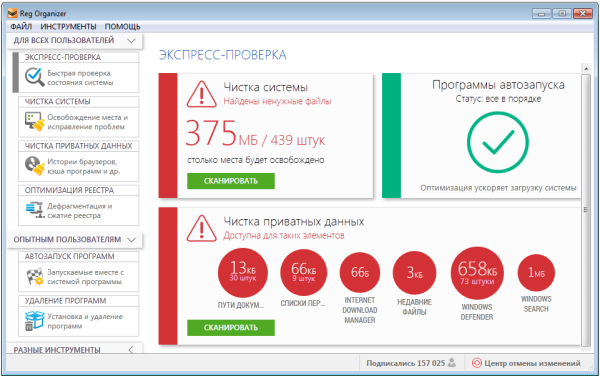Open the Файл menu

[x=21, y=27]
